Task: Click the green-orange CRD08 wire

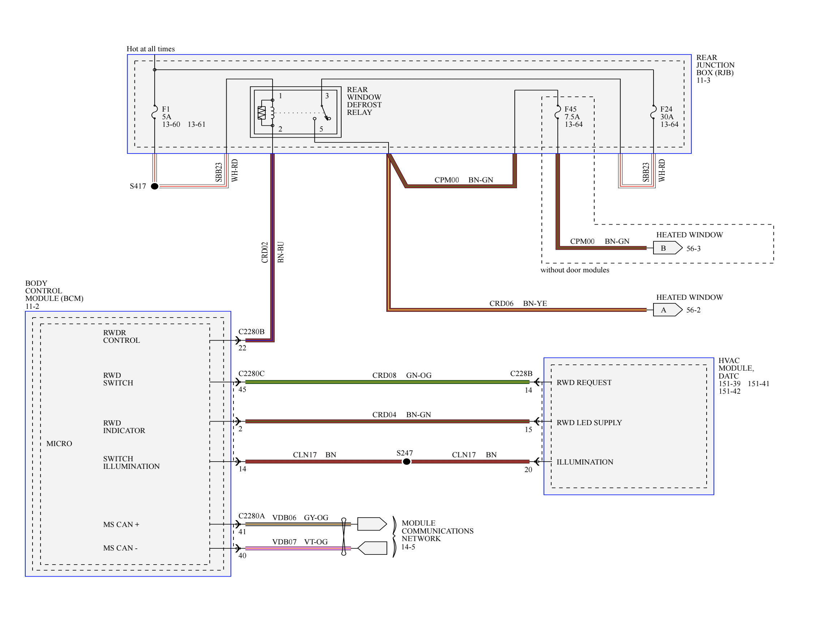Action: (387, 382)
